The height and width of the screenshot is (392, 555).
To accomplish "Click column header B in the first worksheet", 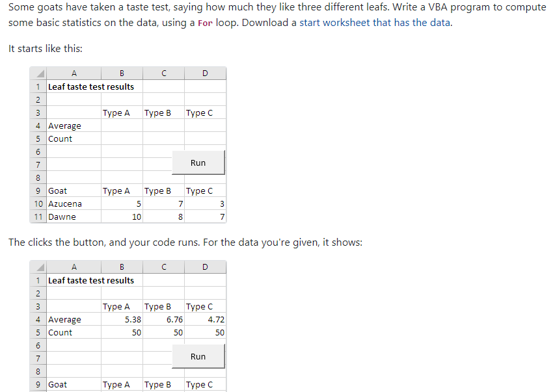I will (x=121, y=73).
